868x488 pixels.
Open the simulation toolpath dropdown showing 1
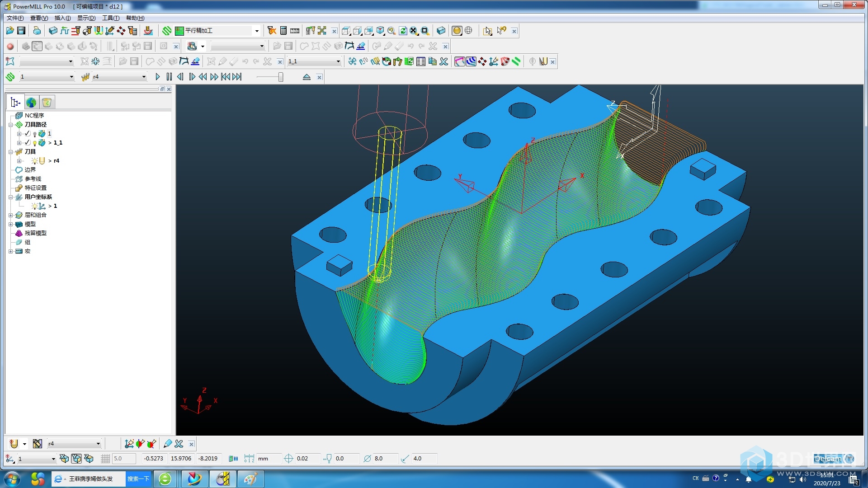[x=71, y=77]
